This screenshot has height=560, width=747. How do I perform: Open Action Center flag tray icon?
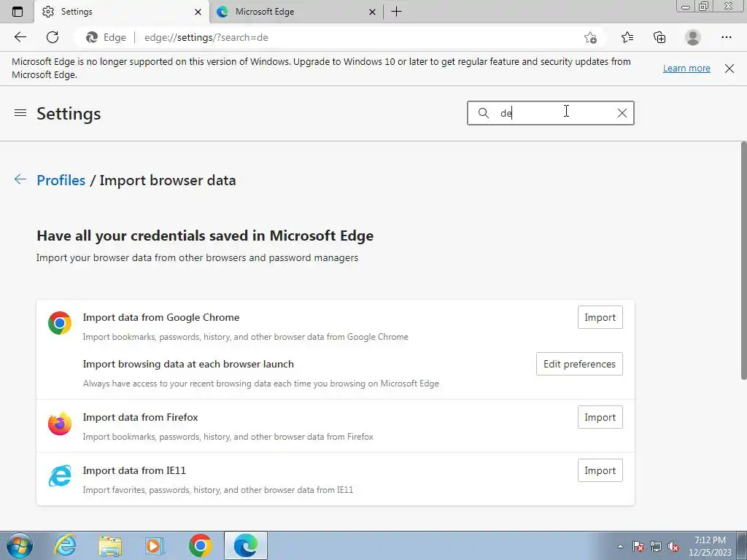[638, 546]
